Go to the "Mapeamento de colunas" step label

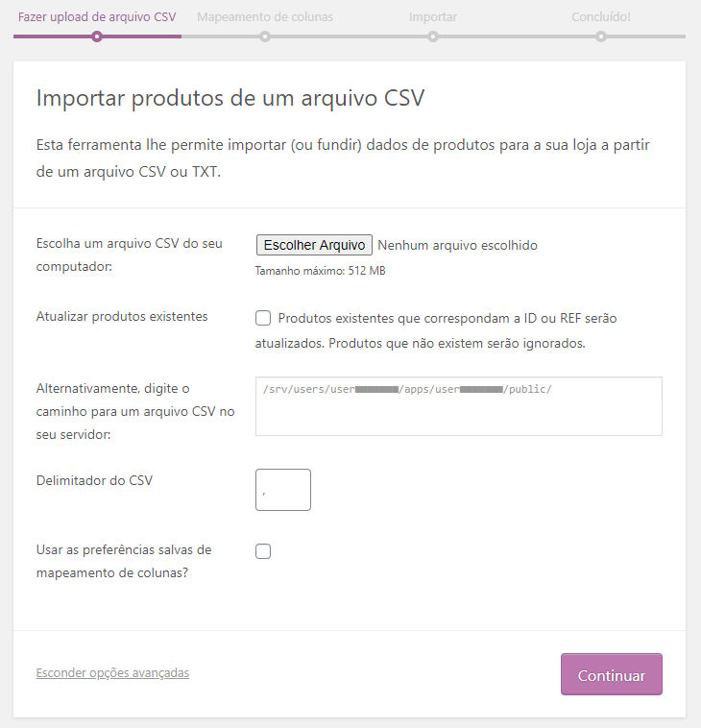click(265, 16)
